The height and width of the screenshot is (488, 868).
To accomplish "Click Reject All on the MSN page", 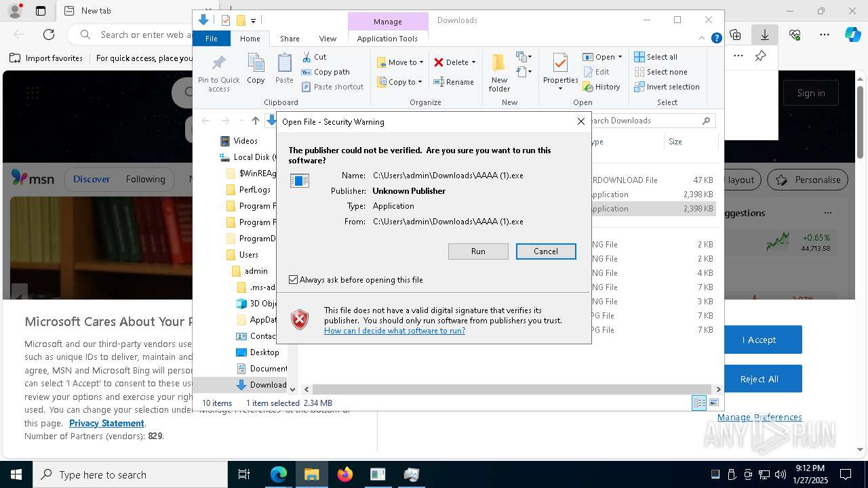I will pyautogui.click(x=759, y=379).
